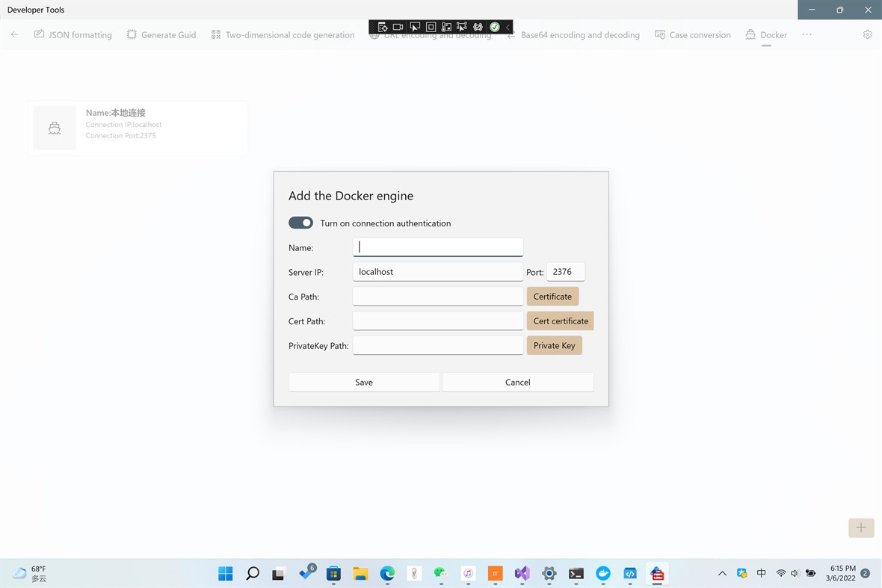Image resolution: width=882 pixels, height=588 pixels.
Task: Click the ship icon on connection card
Action: [x=55, y=129]
